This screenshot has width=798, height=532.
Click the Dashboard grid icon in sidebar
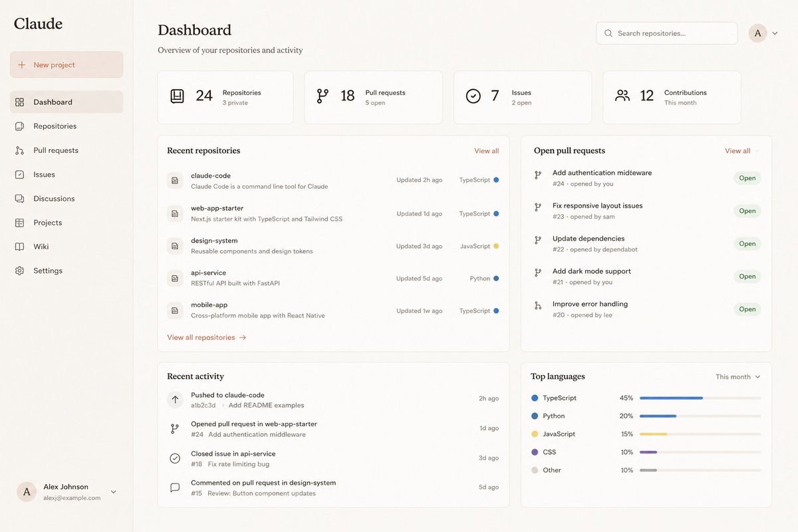19,102
